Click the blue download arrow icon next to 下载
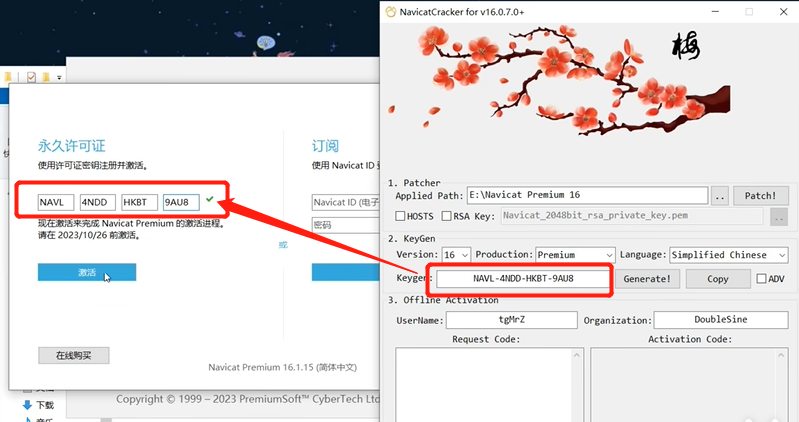 pos(28,405)
